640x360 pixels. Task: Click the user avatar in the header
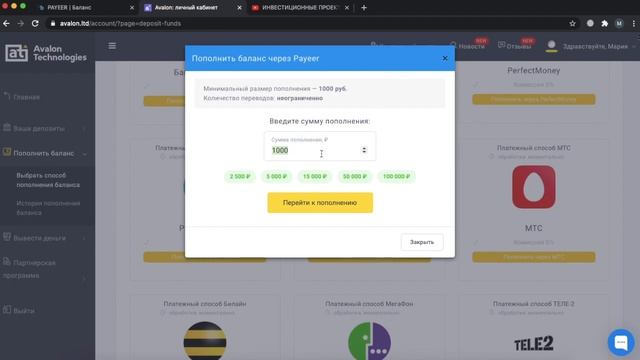pyautogui.click(x=551, y=46)
